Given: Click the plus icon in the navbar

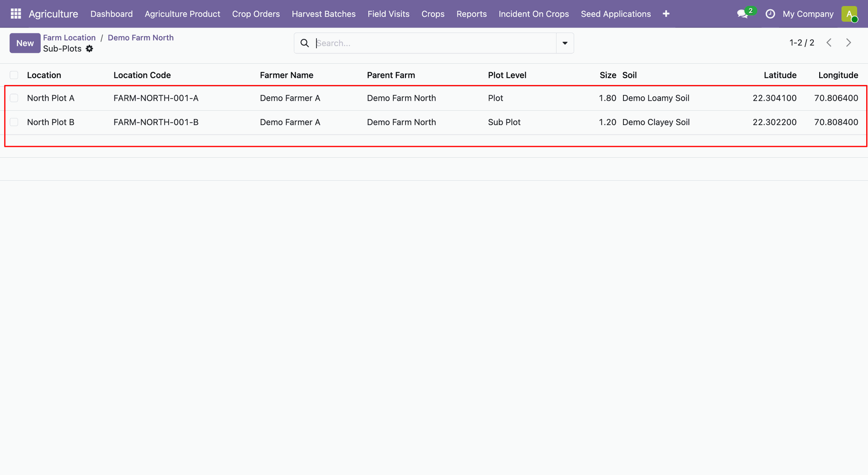Looking at the screenshot, I should [x=666, y=14].
